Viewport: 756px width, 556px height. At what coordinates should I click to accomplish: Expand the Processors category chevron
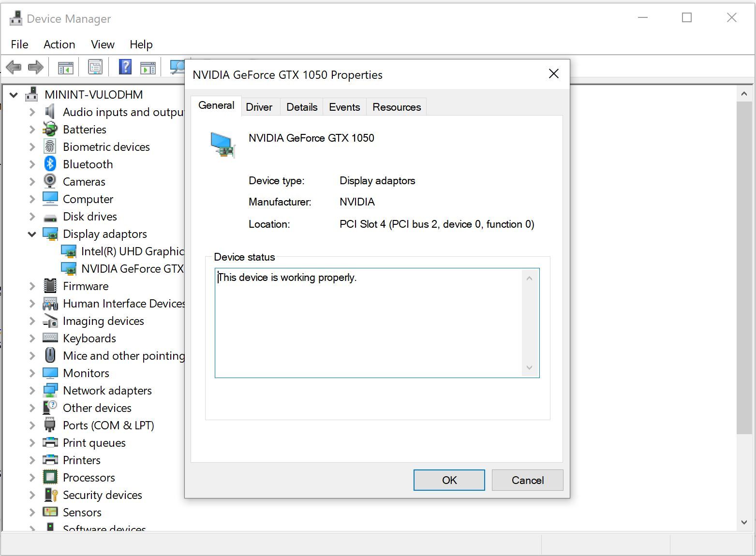click(32, 478)
